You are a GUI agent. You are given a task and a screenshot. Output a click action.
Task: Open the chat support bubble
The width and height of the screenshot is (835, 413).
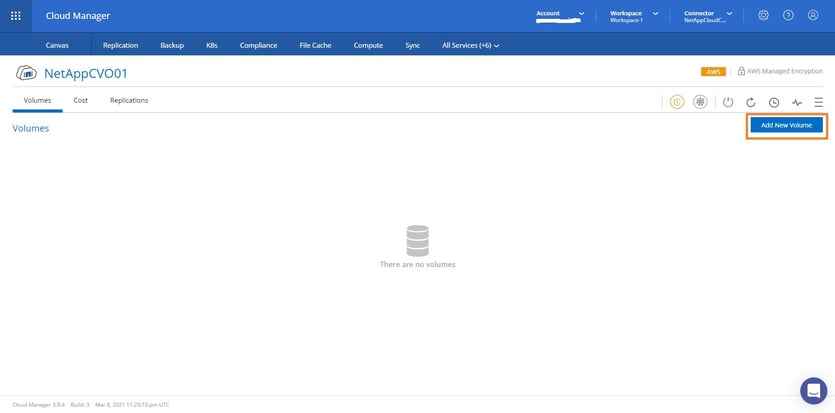click(813, 390)
